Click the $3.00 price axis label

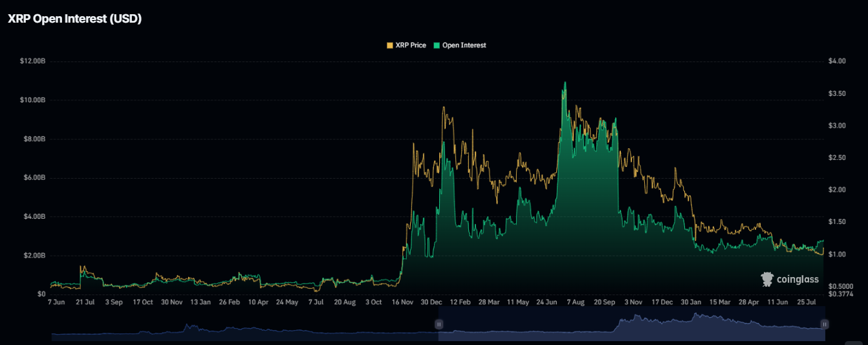(x=837, y=125)
